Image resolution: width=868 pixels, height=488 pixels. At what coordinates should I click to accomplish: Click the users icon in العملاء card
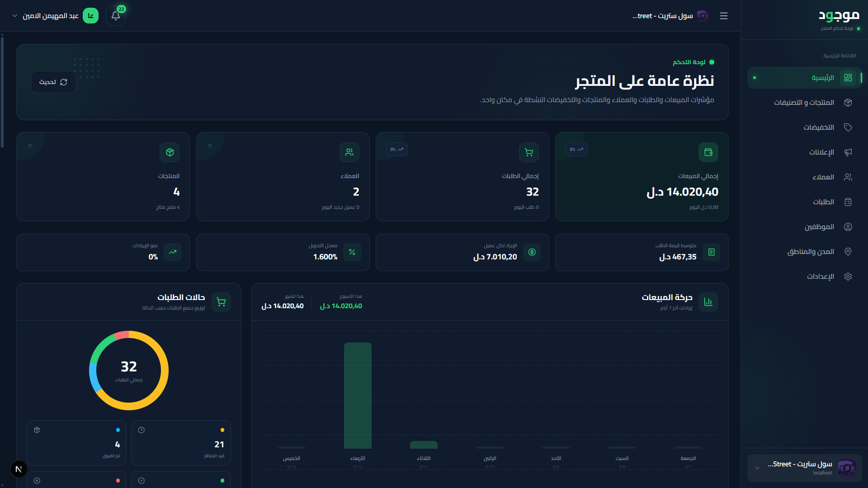[349, 152]
